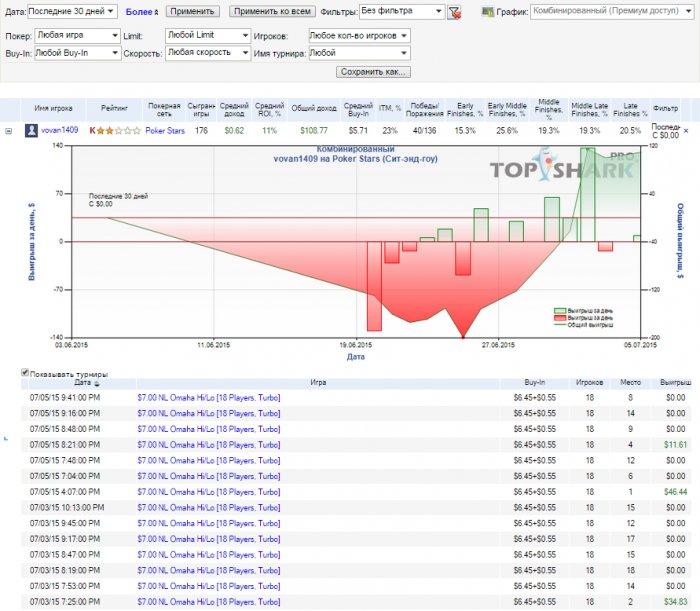Open the Фильтры dropdown

click(400, 12)
